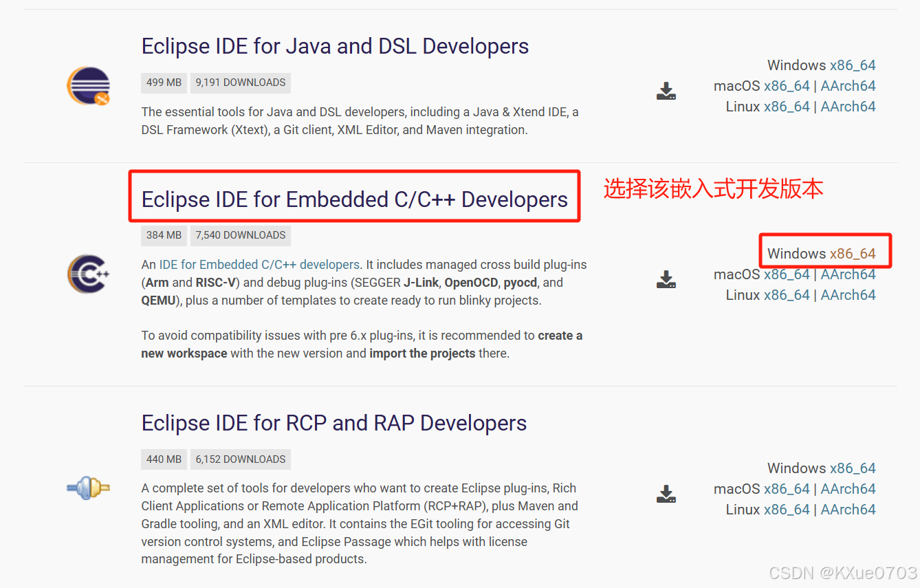Click the Java and DSL package logo icon
The height and width of the screenshot is (588, 920).
[89, 86]
